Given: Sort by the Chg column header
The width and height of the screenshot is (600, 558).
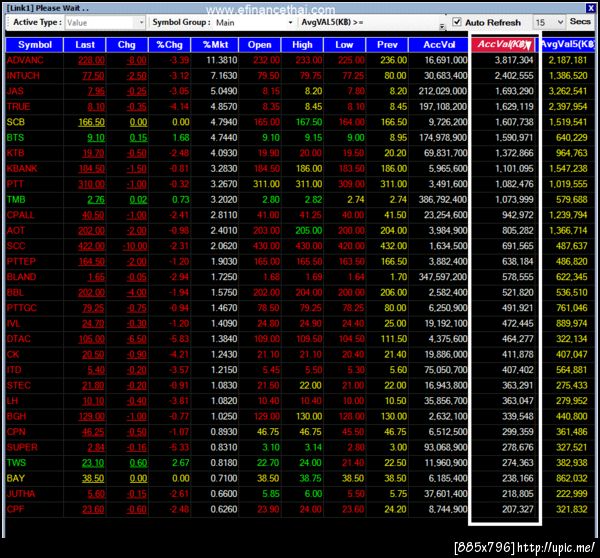Looking at the screenshot, I should (127, 45).
